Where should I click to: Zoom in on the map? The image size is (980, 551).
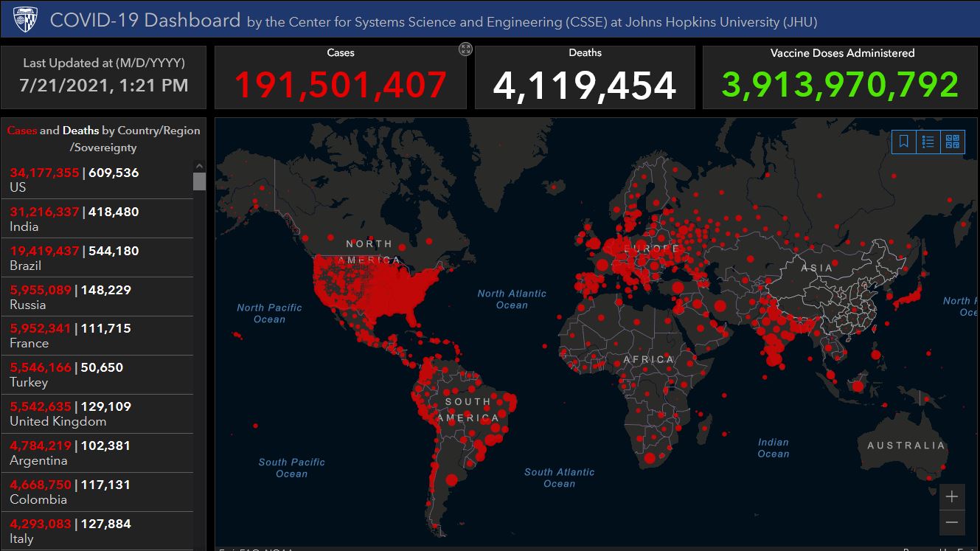(951, 496)
